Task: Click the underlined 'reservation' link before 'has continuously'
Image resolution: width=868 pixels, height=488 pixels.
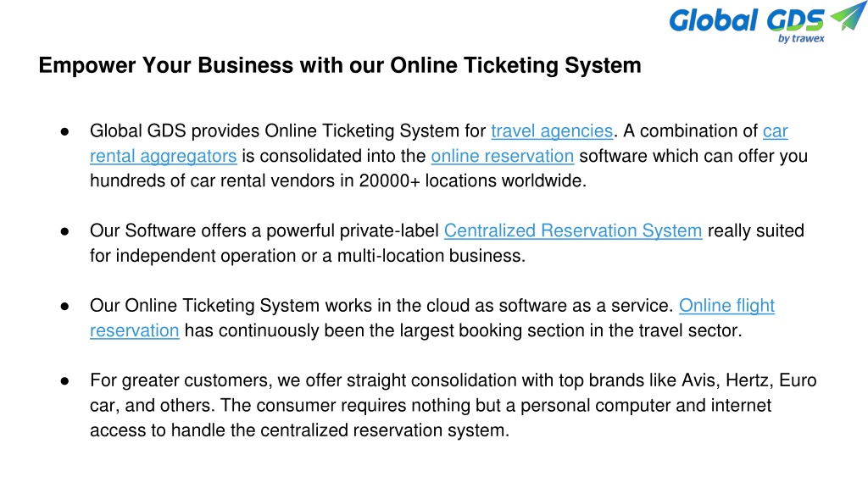Action: (x=135, y=330)
